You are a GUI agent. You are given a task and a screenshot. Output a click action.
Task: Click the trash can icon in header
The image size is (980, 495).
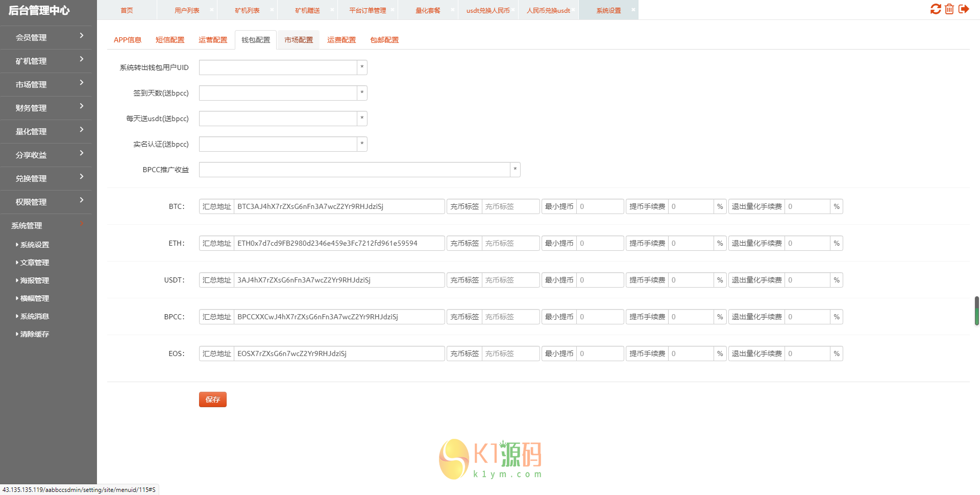949,9
